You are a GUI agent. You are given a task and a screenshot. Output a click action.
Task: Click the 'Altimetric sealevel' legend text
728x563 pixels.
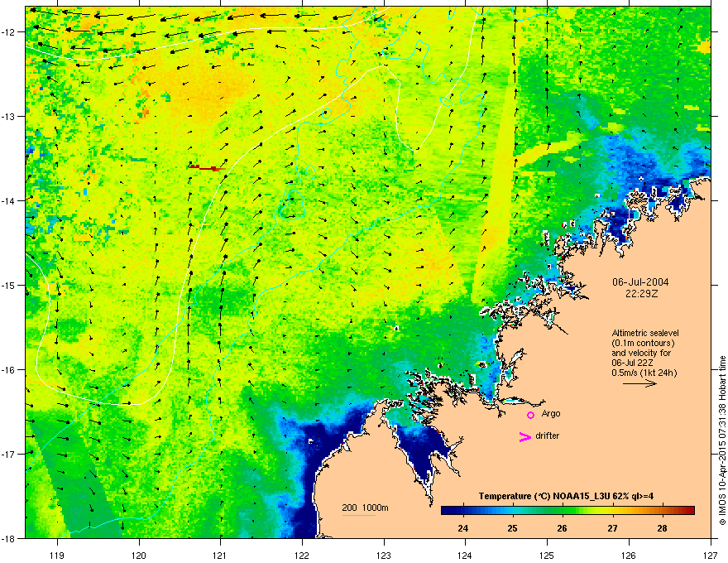[645, 333]
